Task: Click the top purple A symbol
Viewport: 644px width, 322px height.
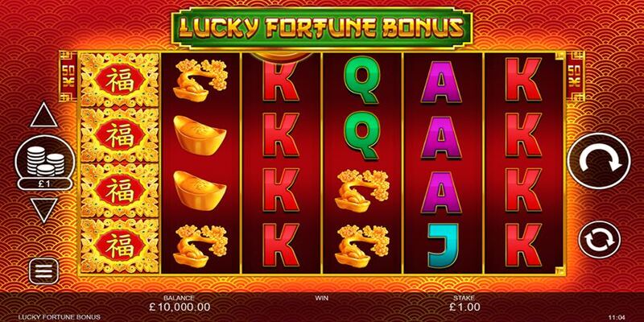Action: coord(441,81)
